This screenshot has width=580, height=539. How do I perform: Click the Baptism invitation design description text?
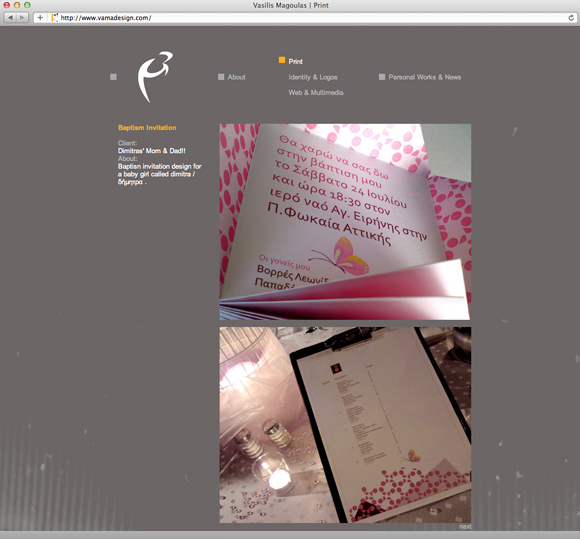click(x=160, y=174)
